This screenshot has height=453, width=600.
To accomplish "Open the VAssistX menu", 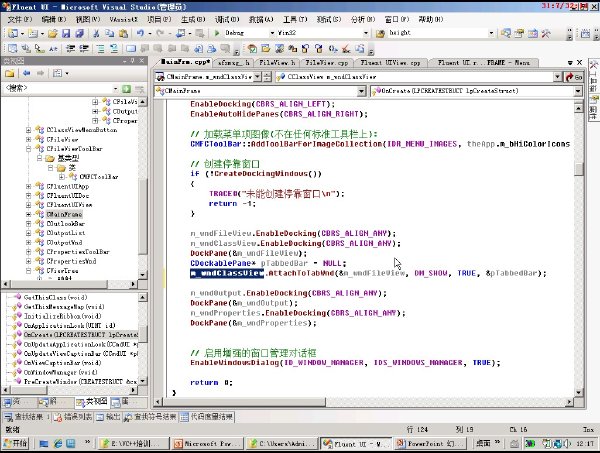I will point(123,19).
